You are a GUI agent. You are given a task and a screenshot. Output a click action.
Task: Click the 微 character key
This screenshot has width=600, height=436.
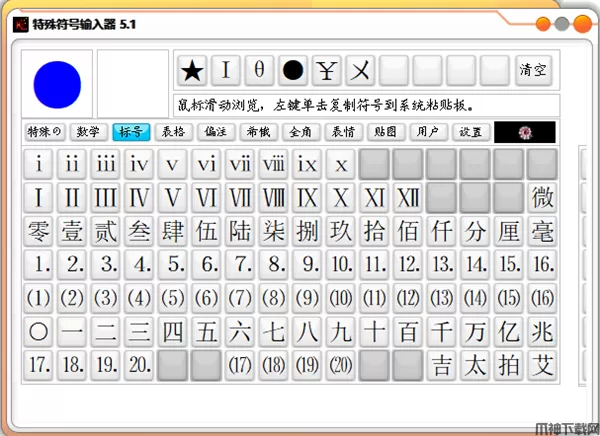point(542,197)
